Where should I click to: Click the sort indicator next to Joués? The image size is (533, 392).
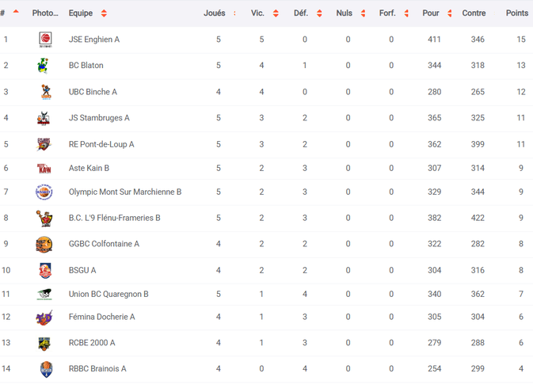pos(234,13)
